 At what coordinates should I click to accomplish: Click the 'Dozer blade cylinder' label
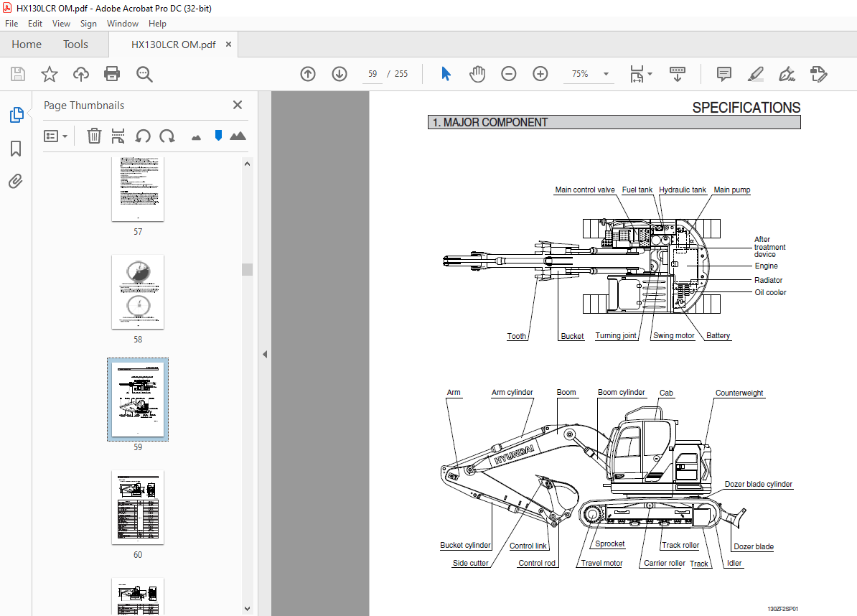pos(758,485)
